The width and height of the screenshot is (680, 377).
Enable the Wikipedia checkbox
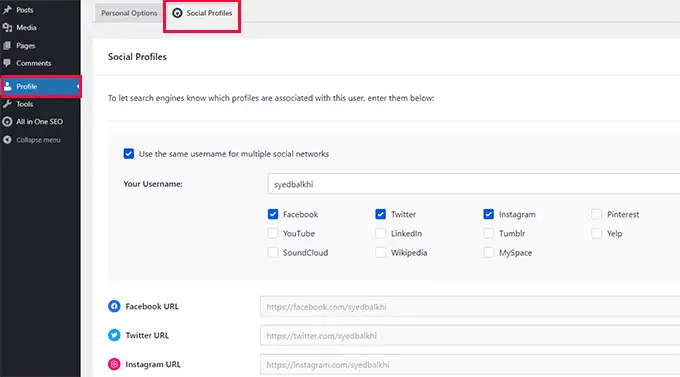click(x=380, y=252)
